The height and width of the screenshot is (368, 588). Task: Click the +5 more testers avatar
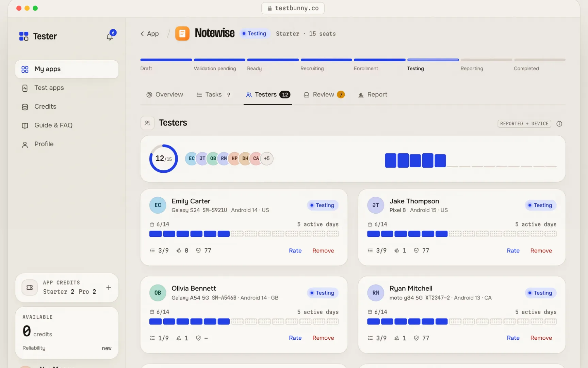[267, 158]
